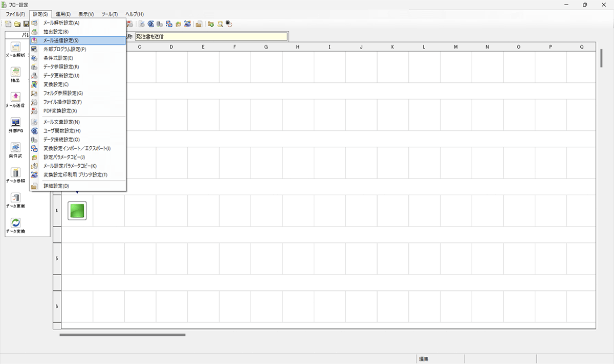Screen dimensions: 614x364
Task: Click the horizontal scrollbar below the grid
Action: [x=122, y=335]
